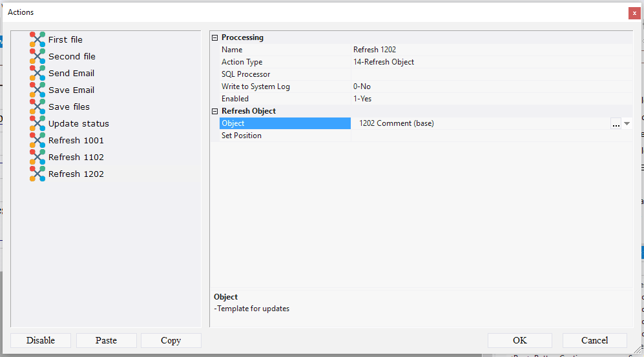Click the icon next to Second file

point(37,56)
